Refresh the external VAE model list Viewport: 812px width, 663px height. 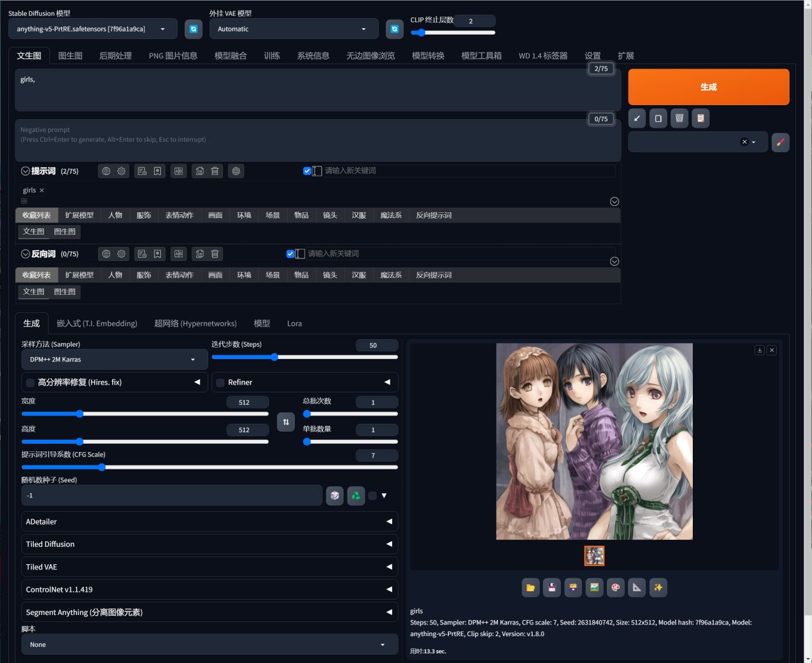[395, 29]
